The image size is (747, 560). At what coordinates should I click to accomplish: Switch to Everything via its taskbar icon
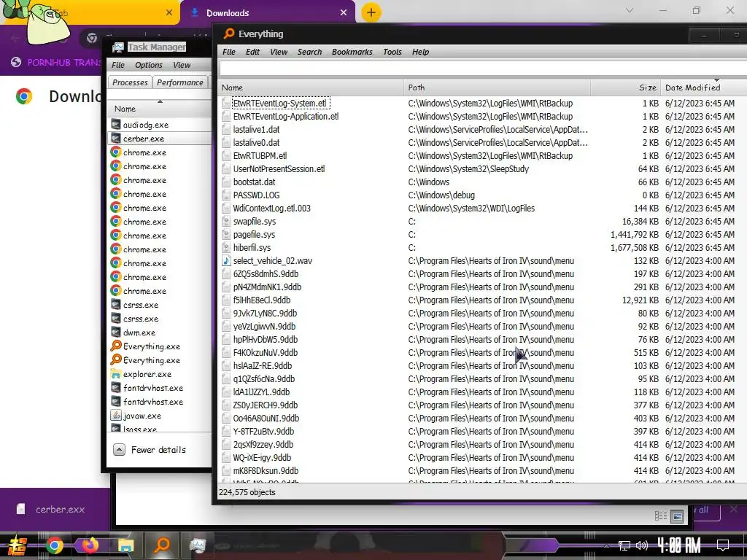click(x=162, y=545)
